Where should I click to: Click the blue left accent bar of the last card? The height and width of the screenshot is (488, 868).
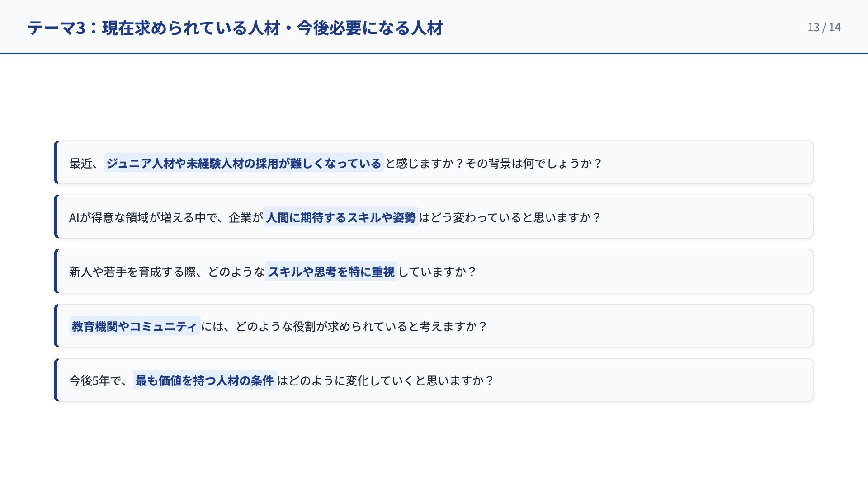(x=57, y=380)
